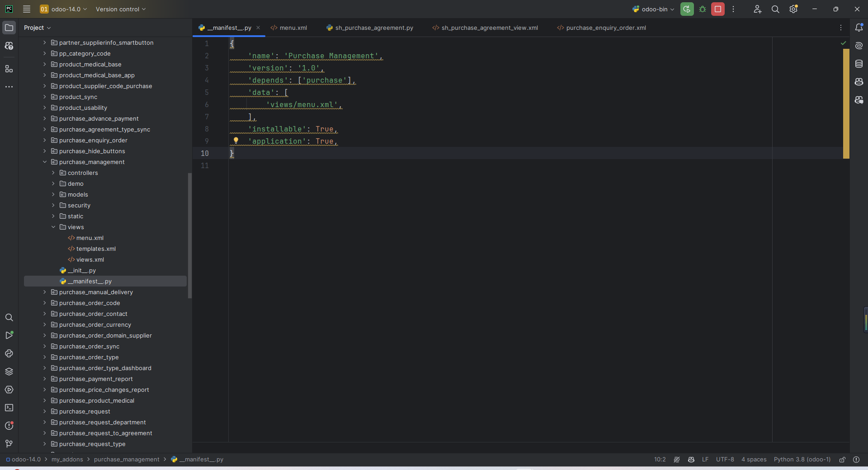Screen dimensions: 868x470
Task: Open the Services tool window
Action: [x=9, y=390]
